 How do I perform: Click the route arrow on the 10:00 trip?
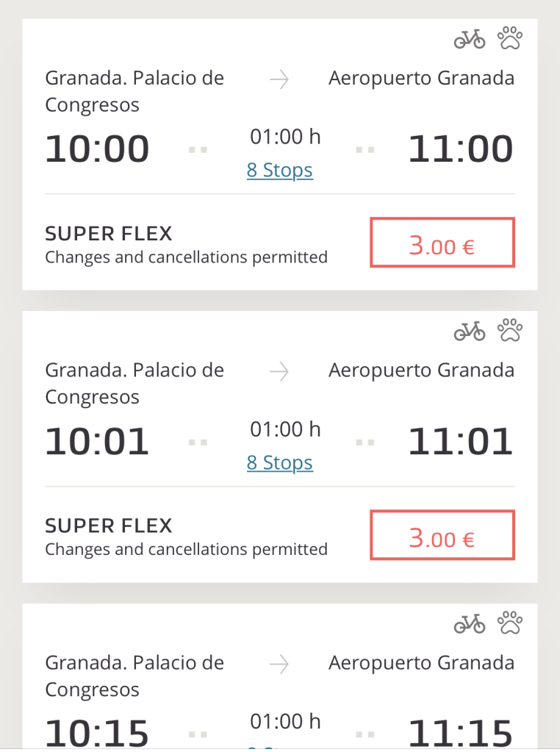[279, 80]
